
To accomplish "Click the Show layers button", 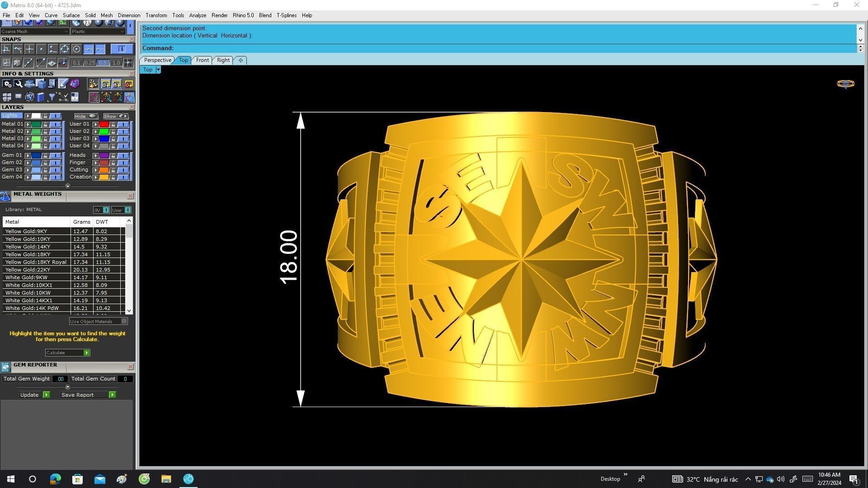I will click(116, 116).
